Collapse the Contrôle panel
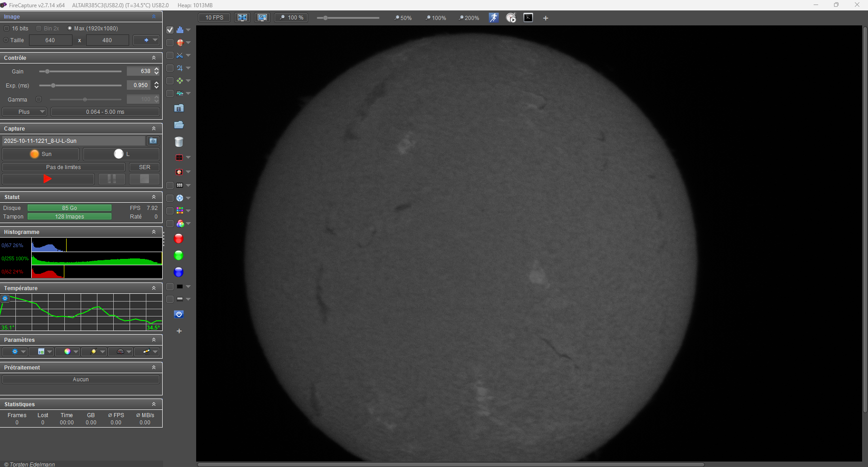868x467 pixels. click(154, 58)
